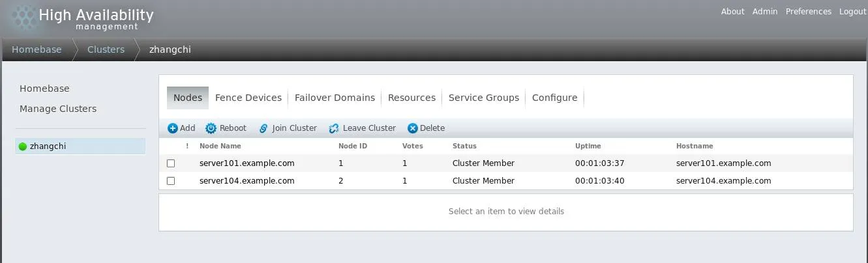Image resolution: width=868 pixels, height=263 pixels.
Task: Click the Add node plus icon
Action: pyautogui.click(x=173, y=128)
